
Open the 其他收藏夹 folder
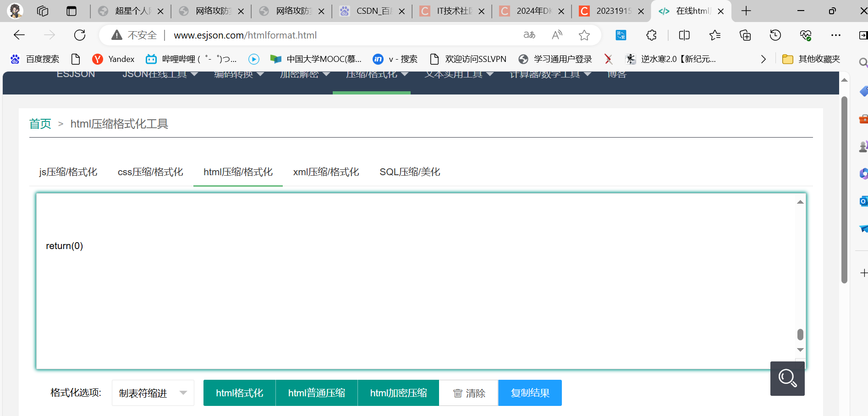(811, 59)
